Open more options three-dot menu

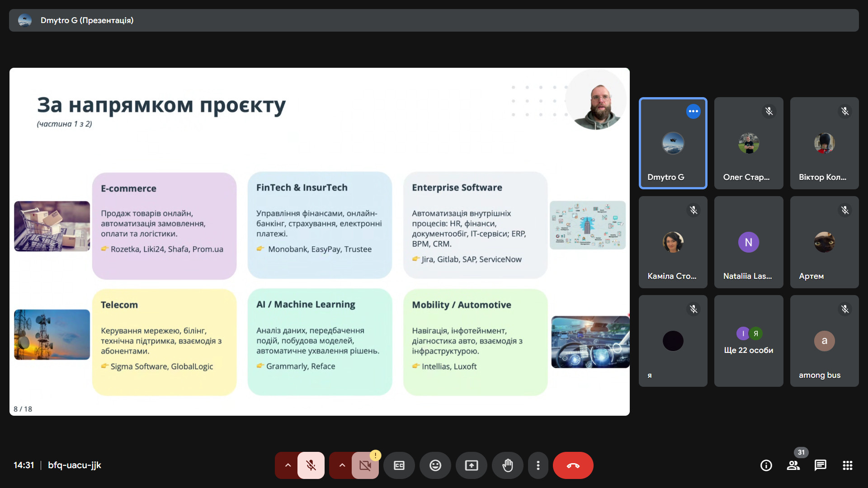coord(538,465)
